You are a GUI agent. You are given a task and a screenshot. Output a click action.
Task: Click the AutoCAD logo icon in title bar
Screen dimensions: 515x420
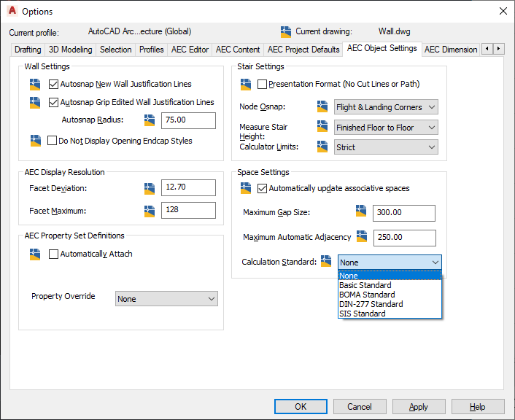coord(12,11)
